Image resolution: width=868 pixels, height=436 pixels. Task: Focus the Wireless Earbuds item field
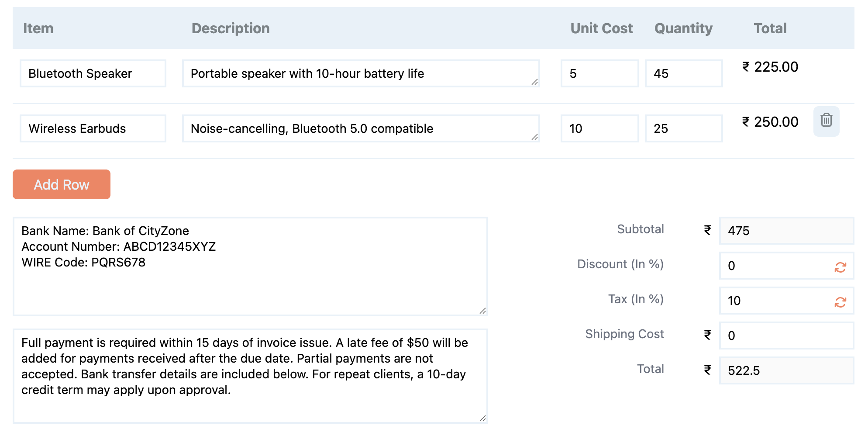93,128
